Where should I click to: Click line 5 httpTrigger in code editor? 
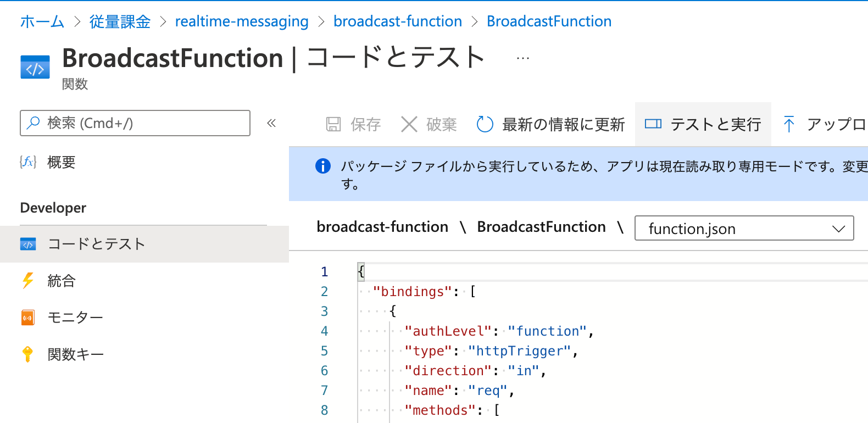click(519, 351)
